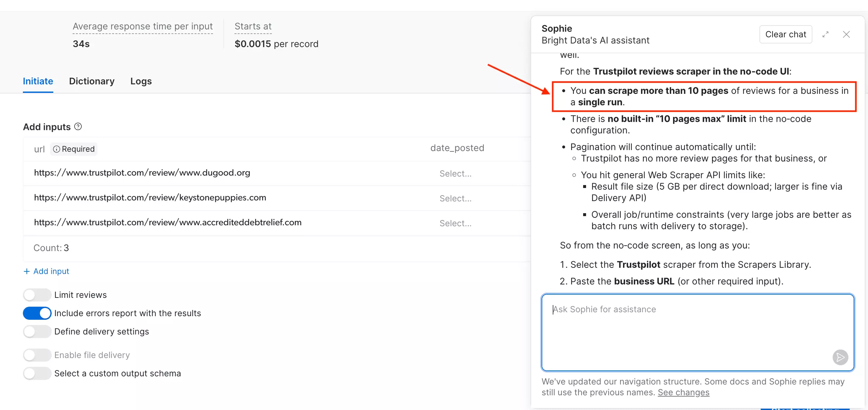Viewport: 868px width, 410px height.
Task: Open the Add inputs help tooltip
Action: click(78, 126)
